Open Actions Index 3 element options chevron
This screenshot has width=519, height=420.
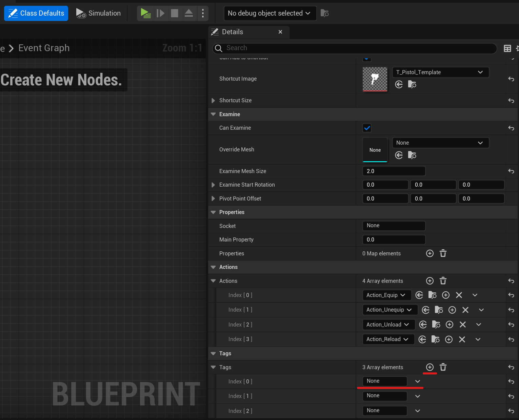(478, 339)
